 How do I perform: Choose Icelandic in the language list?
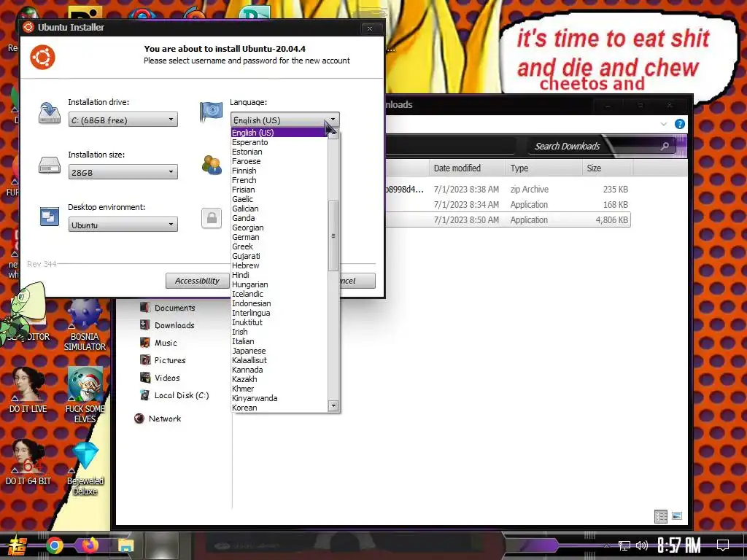pos(247,294)
